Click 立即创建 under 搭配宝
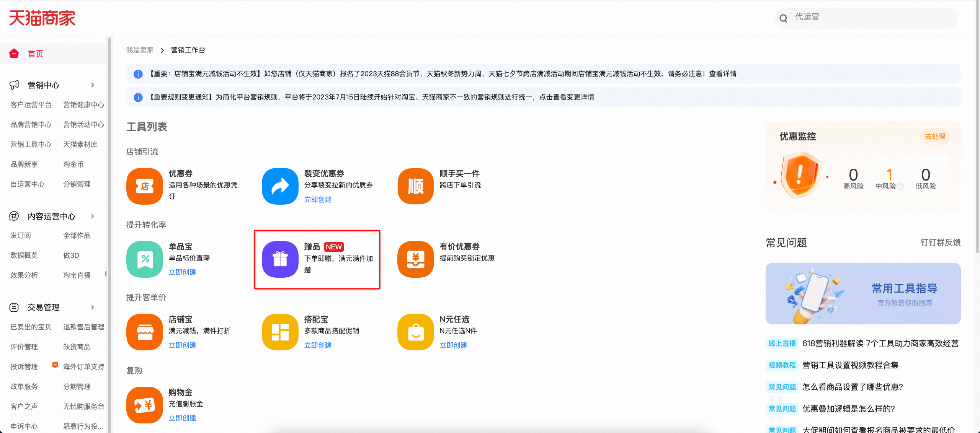 [x=318, y=345]
